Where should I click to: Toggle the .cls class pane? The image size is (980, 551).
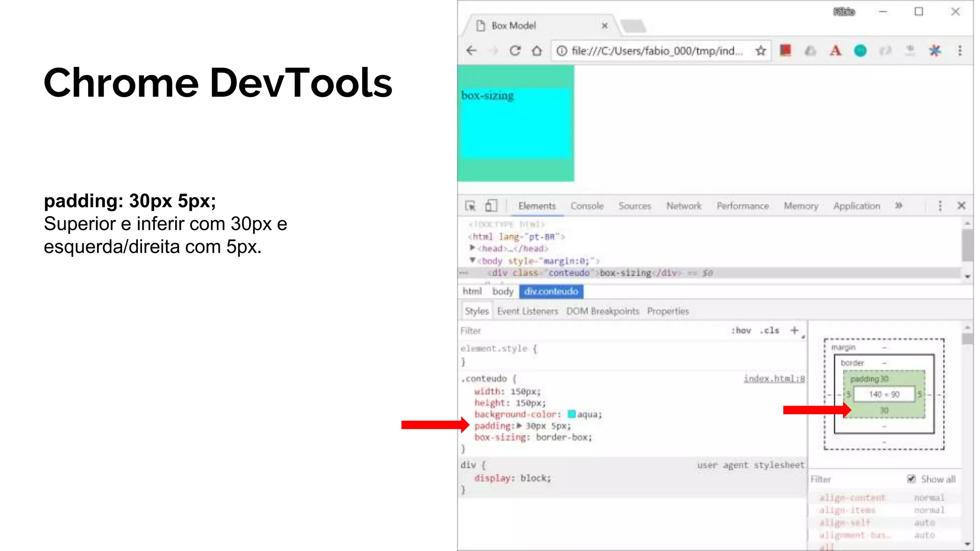coord(770,331)
